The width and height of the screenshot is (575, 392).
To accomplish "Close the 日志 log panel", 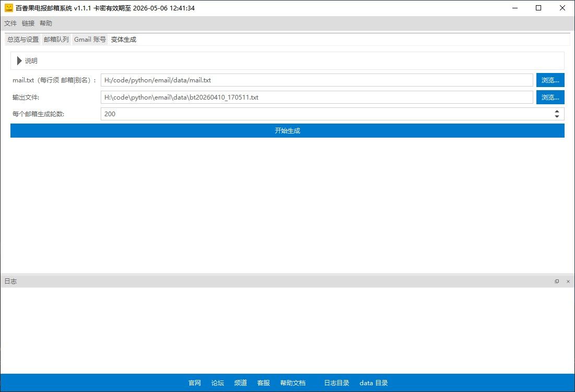I will (568, 281).
